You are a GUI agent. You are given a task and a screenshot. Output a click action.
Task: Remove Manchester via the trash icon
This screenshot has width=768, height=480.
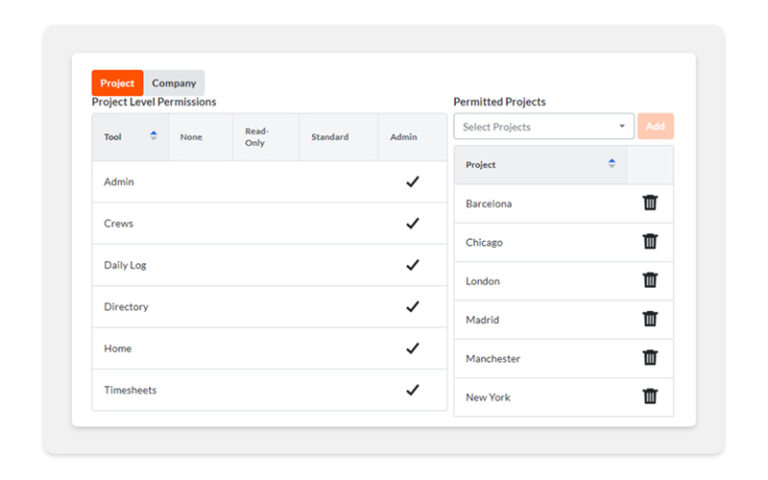point(650,358)
